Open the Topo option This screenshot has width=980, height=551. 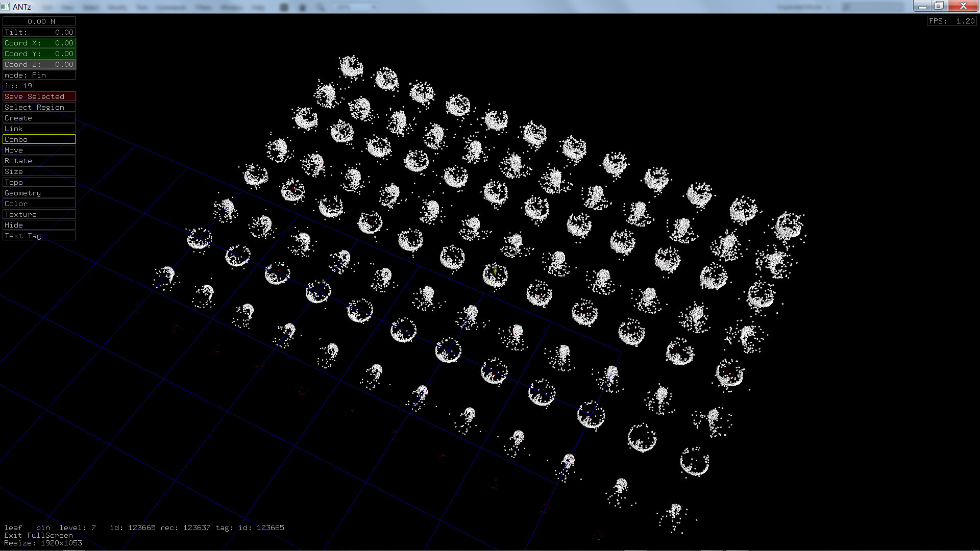click(x=39, y=182)
